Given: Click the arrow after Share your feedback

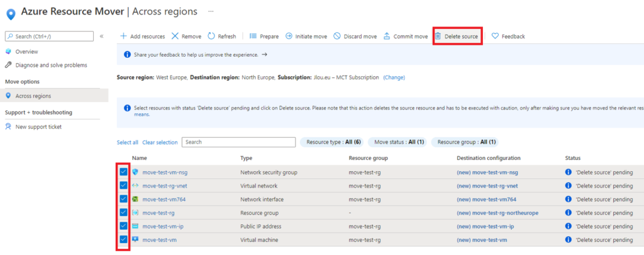Looking at the screenshot, I should tap(265, 54).
